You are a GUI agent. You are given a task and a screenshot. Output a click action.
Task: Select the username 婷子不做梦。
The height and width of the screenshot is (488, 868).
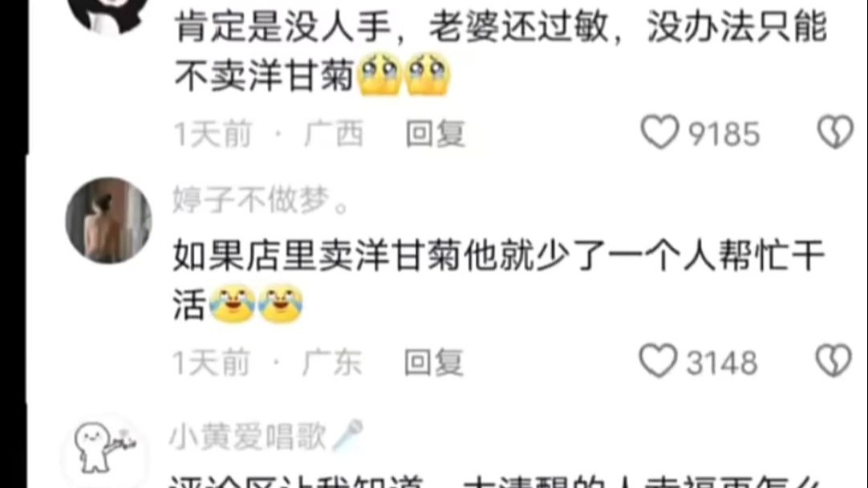click(262, 199)
